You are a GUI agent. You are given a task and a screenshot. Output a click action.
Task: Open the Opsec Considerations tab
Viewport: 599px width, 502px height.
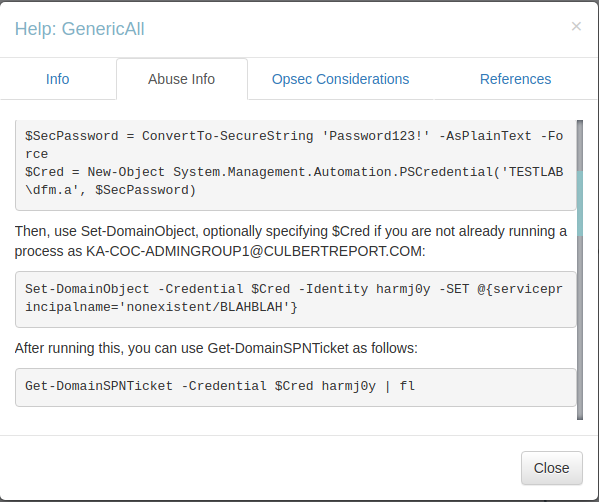point(340,79)
